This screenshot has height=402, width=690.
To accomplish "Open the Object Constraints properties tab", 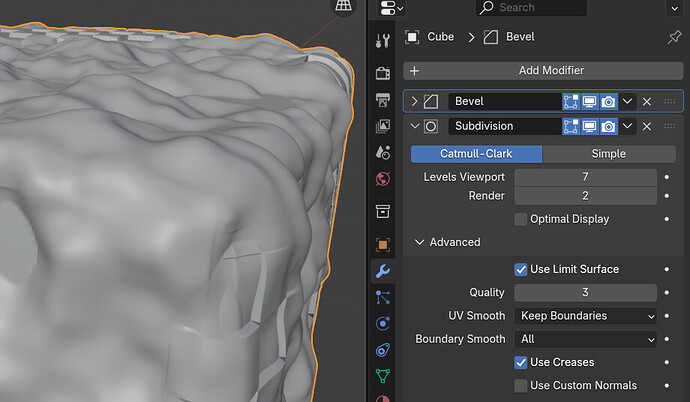I will (x=382, y=351).
